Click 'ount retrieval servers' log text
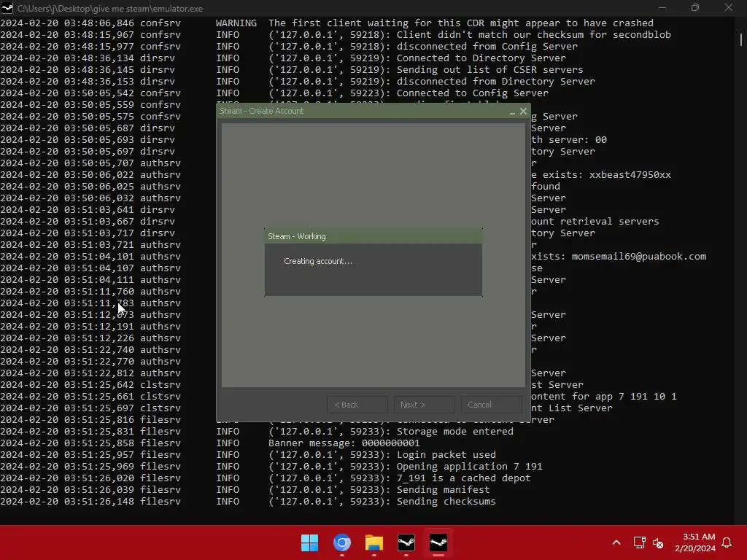The image size is (747, 560). pyautogui.click(x=595, y=222)
